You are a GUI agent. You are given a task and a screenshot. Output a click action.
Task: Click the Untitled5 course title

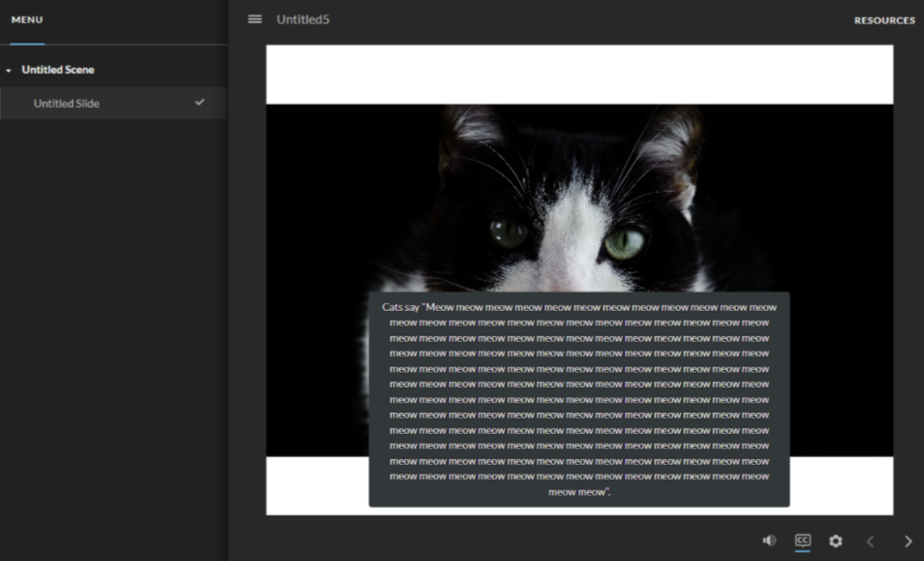302,19
